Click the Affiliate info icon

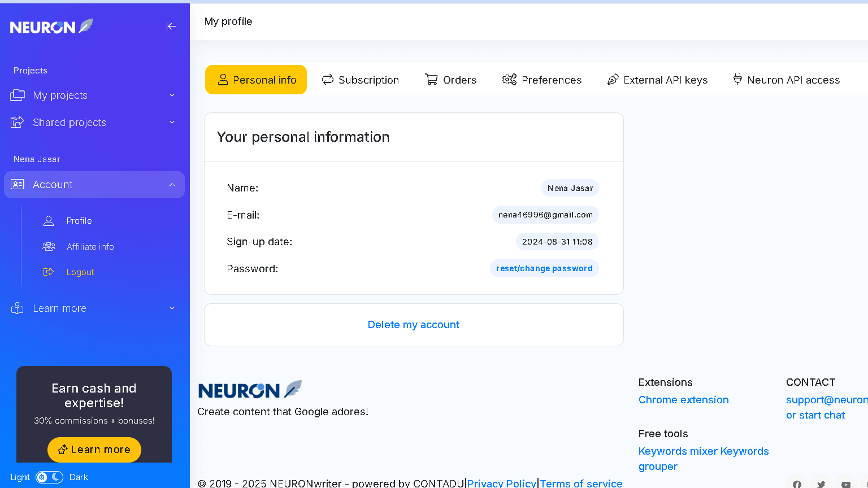pos(49,246)
